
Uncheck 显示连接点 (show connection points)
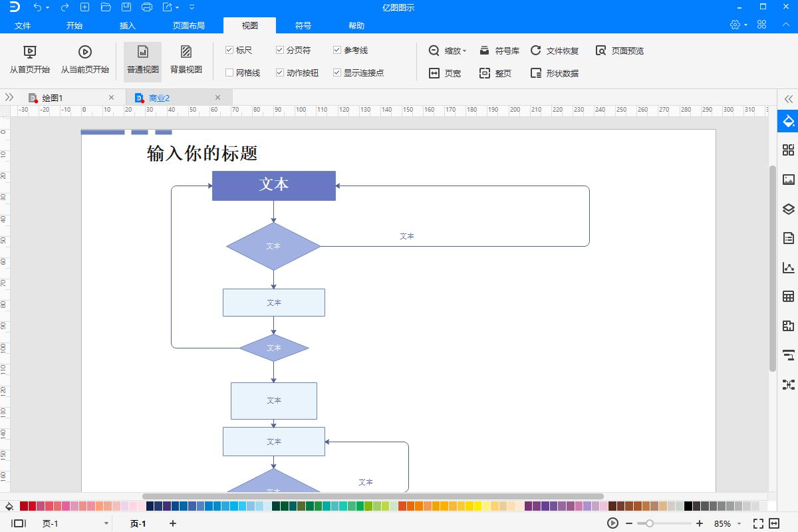point(336,73)
